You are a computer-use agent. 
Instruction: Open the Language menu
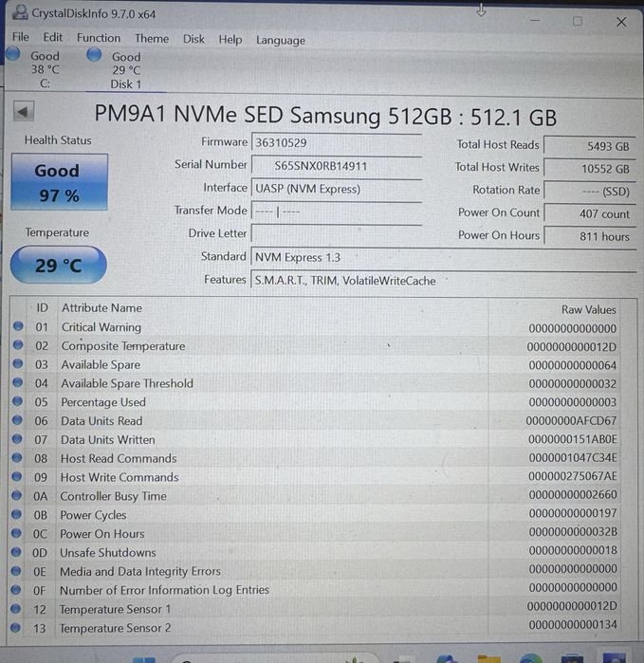[281, 41]
